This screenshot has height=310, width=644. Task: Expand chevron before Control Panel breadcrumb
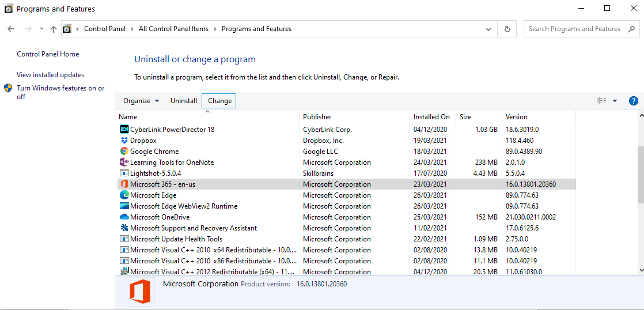[x=78, y=29]
